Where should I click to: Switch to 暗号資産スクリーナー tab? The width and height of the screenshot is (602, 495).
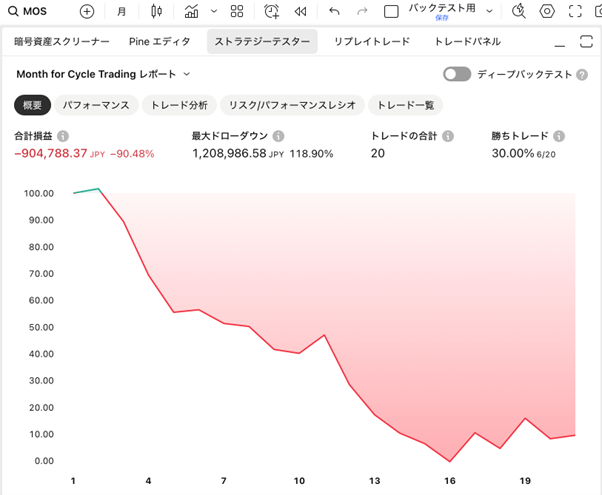click(x=62, y=41)
